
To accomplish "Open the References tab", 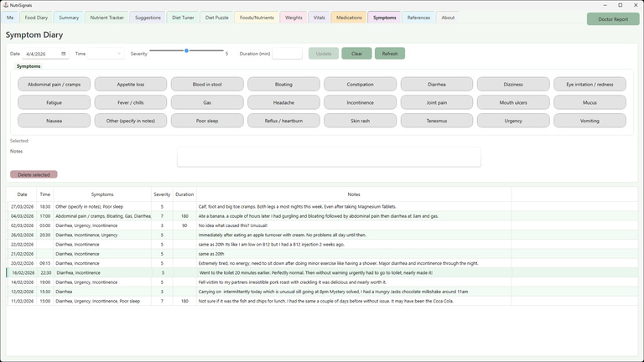I will (418, 18).
